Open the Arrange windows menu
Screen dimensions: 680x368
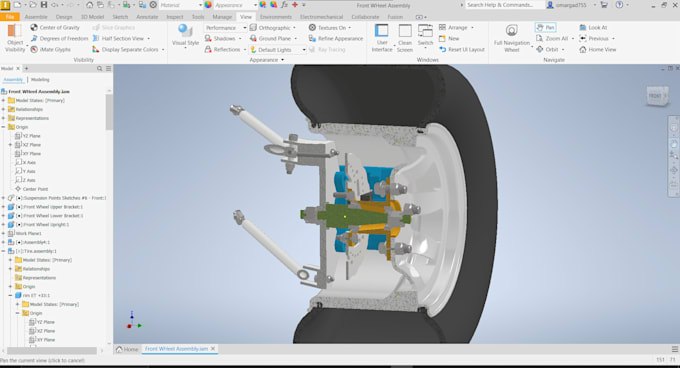(456, 27)
